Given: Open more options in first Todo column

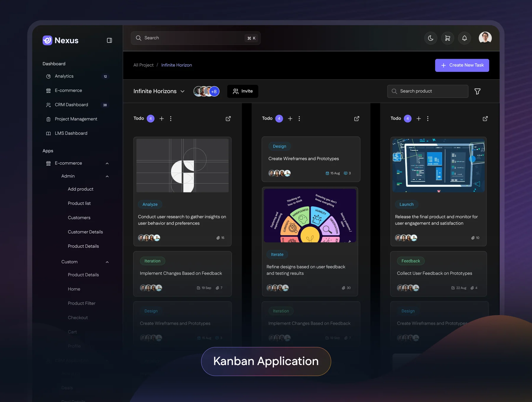Looking at the screenshot, I should pos(171,119).
